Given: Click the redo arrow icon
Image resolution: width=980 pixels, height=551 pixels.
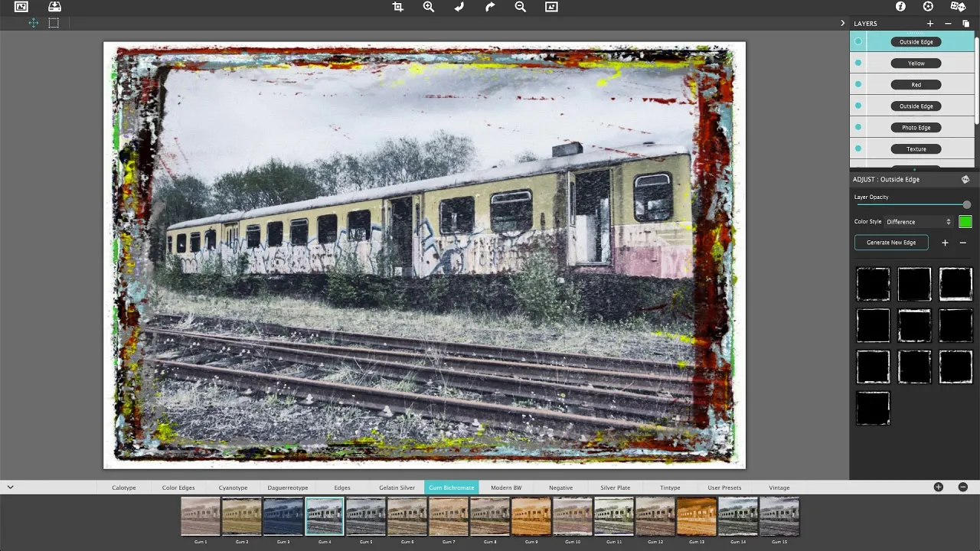Looking at the screenshot, I should (x=490, y=7).
